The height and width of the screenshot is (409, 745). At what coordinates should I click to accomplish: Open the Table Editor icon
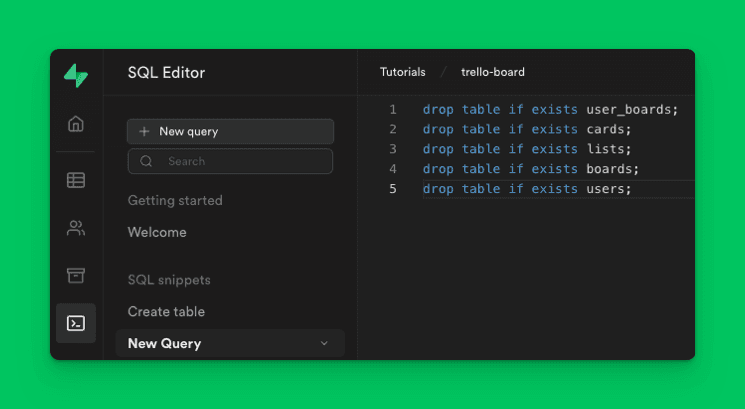coord(76,181)
